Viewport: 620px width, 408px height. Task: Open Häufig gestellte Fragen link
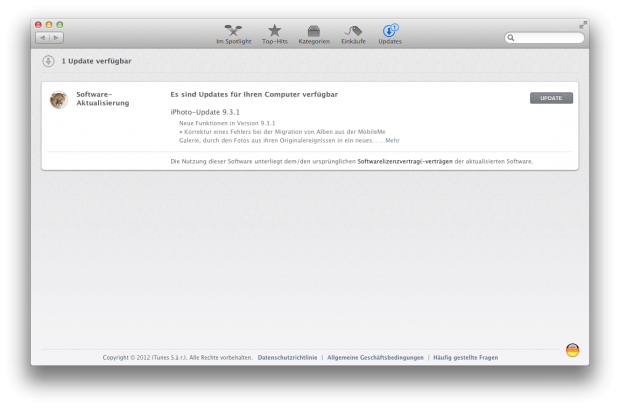coord(466,357)
